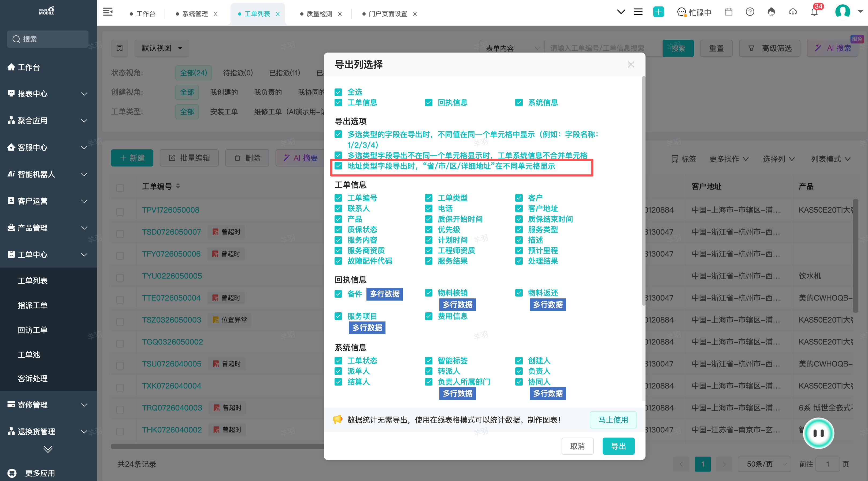The height and width of the screenshot is (481, 868).
Task: Click the 标签 tag icon button
Action: click(683, 159)
